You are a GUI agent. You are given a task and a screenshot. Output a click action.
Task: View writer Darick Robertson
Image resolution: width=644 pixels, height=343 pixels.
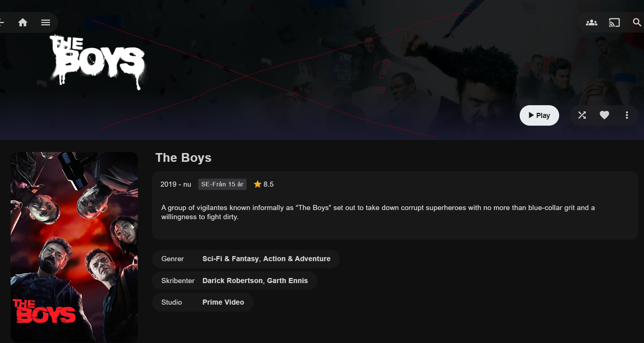point(233,281)
